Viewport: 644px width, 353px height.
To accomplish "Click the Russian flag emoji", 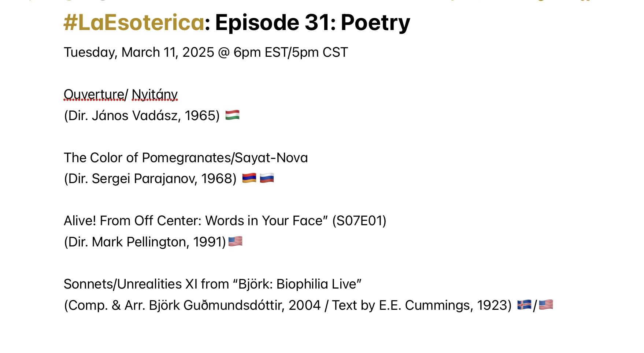I will tap(267, 178).
